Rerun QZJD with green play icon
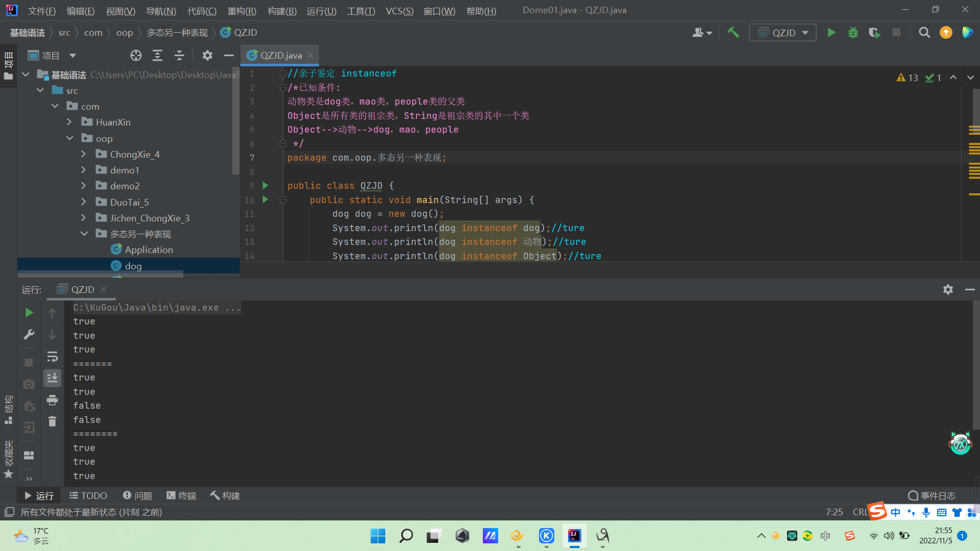The width and height of the screenshot is (980, 551). click(x=29, y=312)
